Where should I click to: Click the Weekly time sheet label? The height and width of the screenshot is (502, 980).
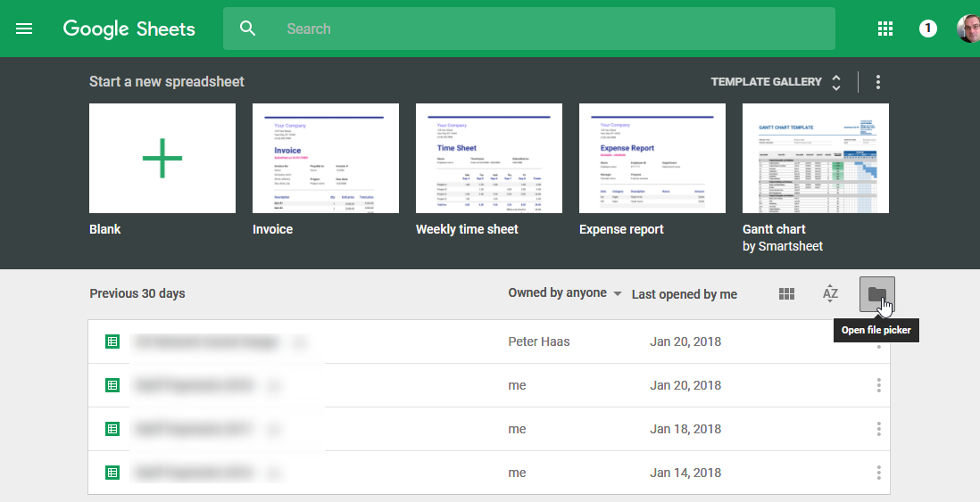[x=467, y=229]
